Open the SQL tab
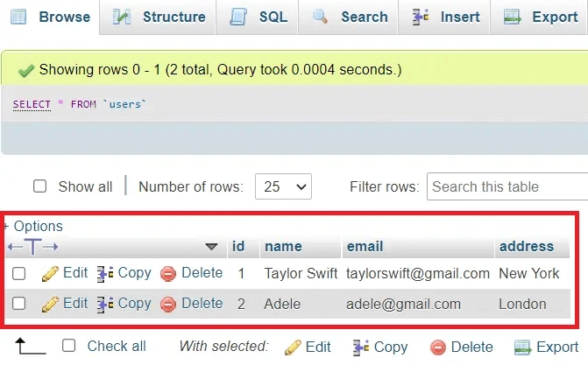This screenshot has width=588, height=372. 259,17
